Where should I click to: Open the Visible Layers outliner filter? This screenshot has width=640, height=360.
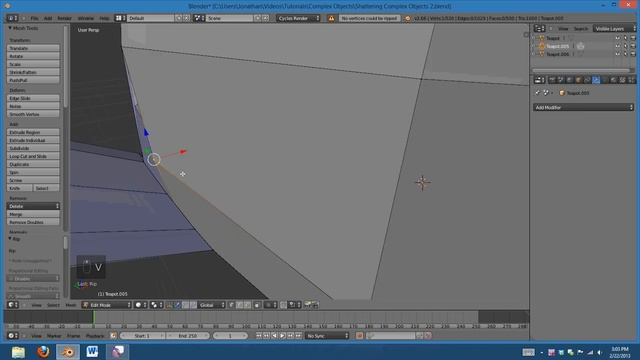tap(614, 29)
